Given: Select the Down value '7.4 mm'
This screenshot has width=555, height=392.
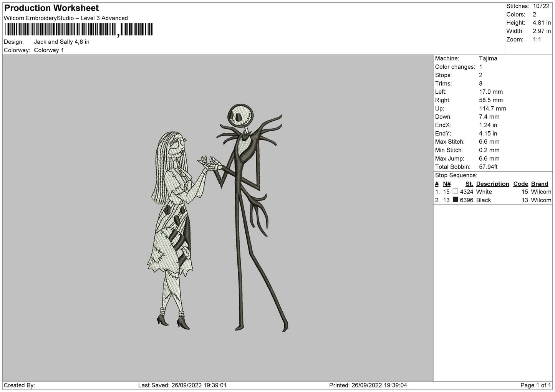Looking at the screenshot, I should tap(489, 117).
